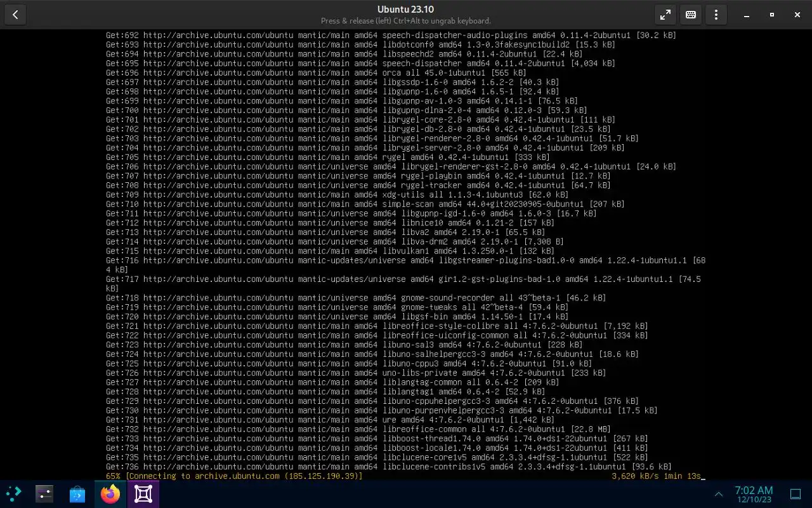This screenshot has height=508, width=812.
Task: Click the line Get:701 librygel-core-2.8-0
Action: pos(360,119)
